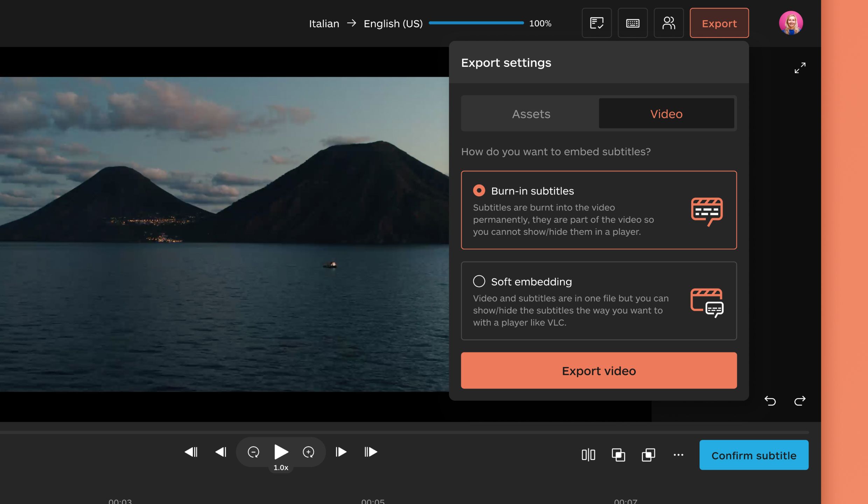Step back one frame
The image size is (868, 504).
coord(221,452)
